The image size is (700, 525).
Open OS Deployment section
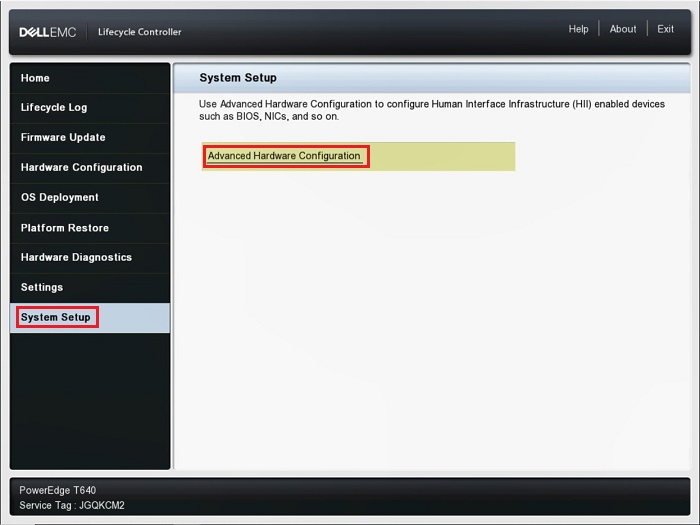[x=90, y=197]
